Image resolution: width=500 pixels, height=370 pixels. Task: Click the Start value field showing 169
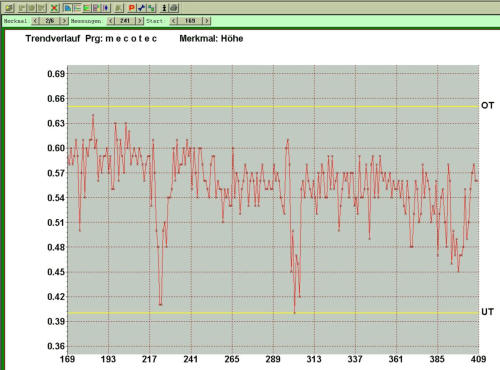tap(190, 21)
